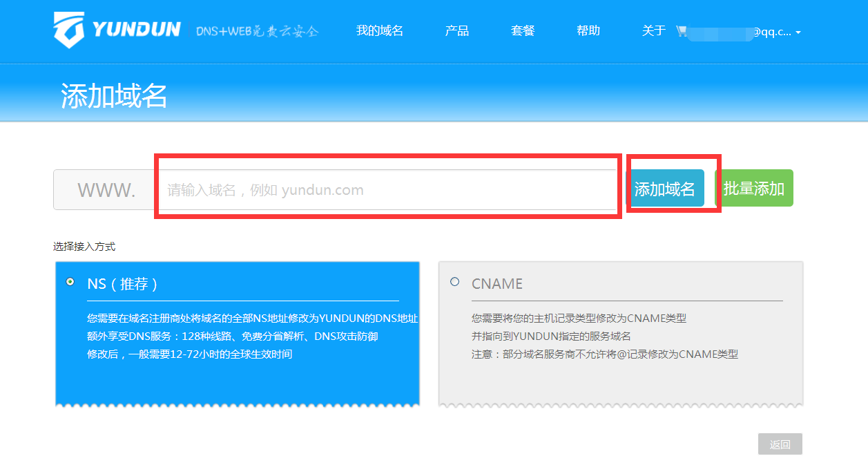Viewport: 868px width, 465px height.
Task: Go to the 套餐 page
Action: (x=523, y=30)
